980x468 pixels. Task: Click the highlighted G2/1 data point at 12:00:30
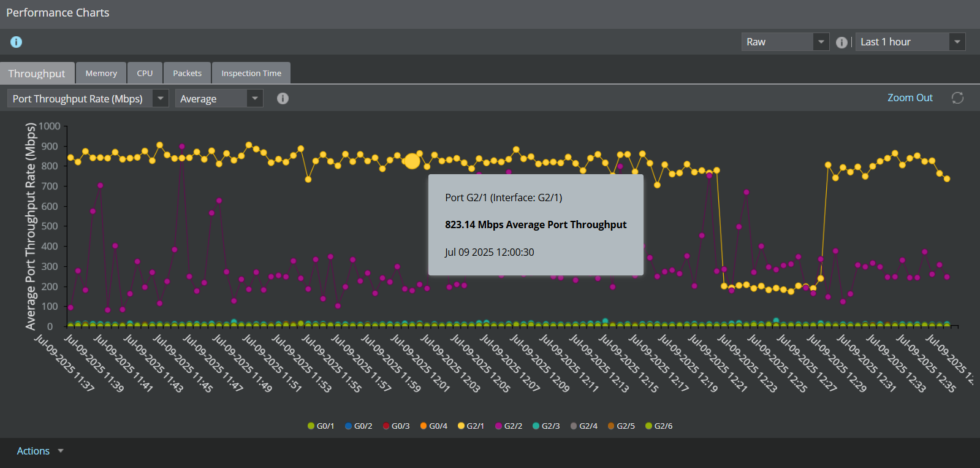(412, 161)
